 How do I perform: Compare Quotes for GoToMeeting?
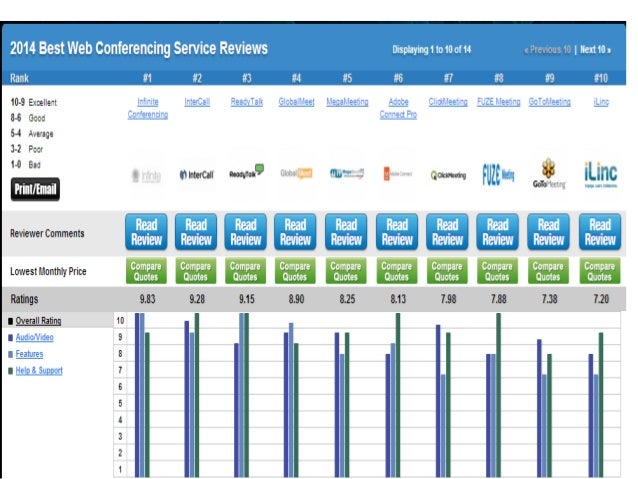click(x=548, y=271)
